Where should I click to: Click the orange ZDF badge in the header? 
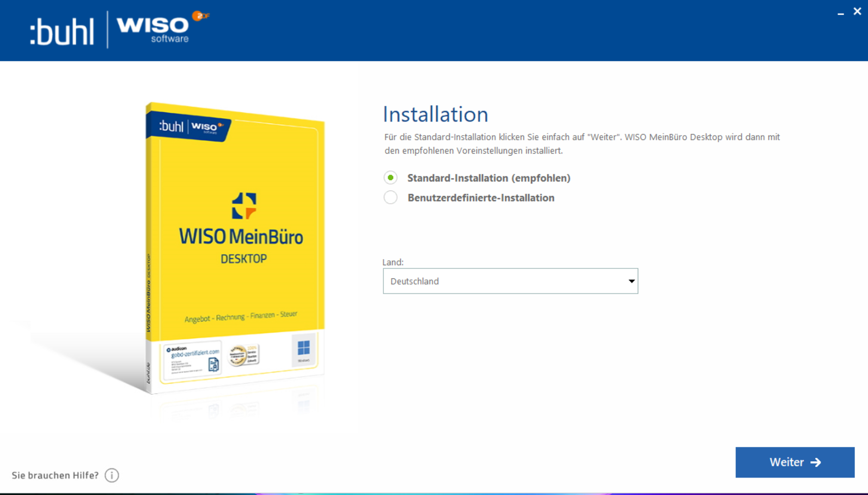[201, 16]
